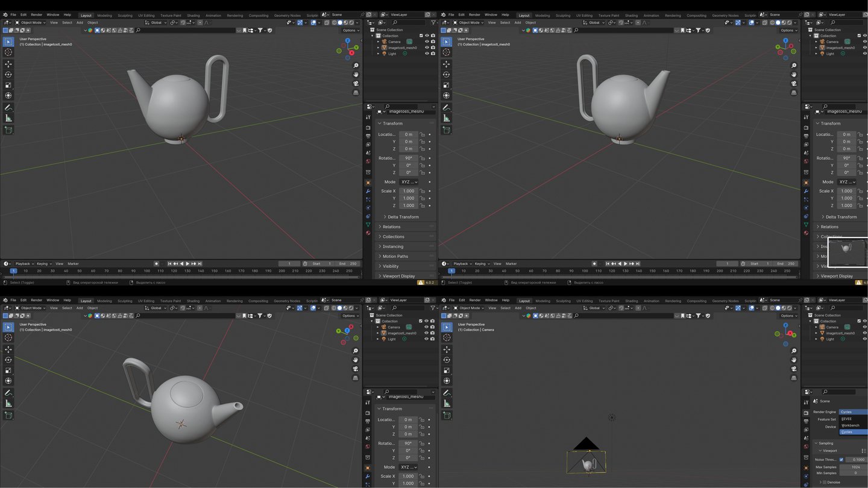This screenshot has height=488, width=868.
Task: Enable Denoise checkbox in bottom-right window
Action: tap(825, 483)
